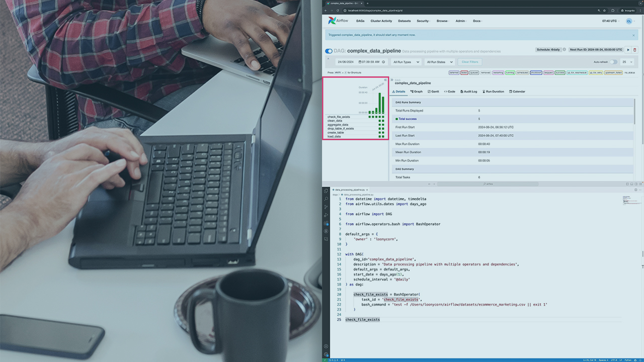Open the All Run Types dropdown
The height and width of the screenshot is (362, 644).
(406, 61)
